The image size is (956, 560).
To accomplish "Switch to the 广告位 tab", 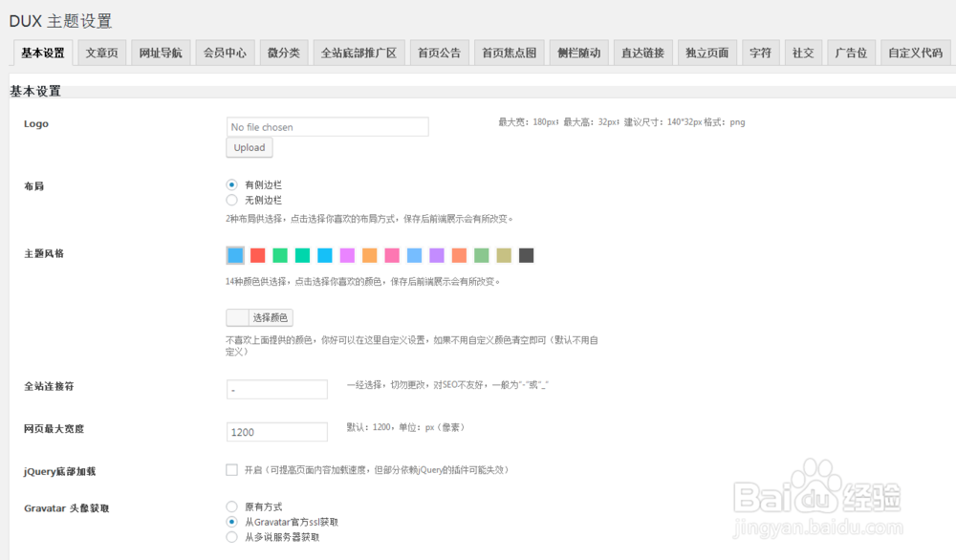I will (x=851, y=53).
